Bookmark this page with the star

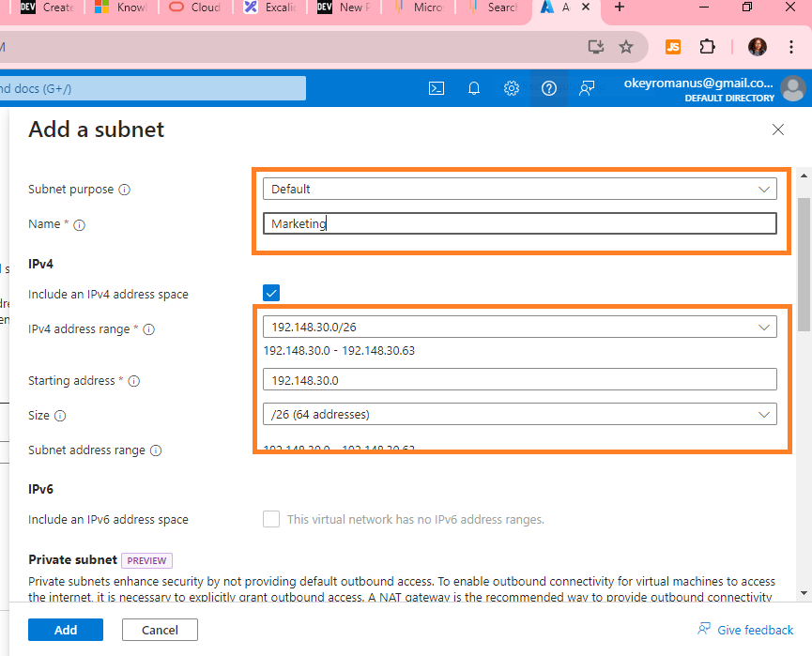tap(626, 47)
